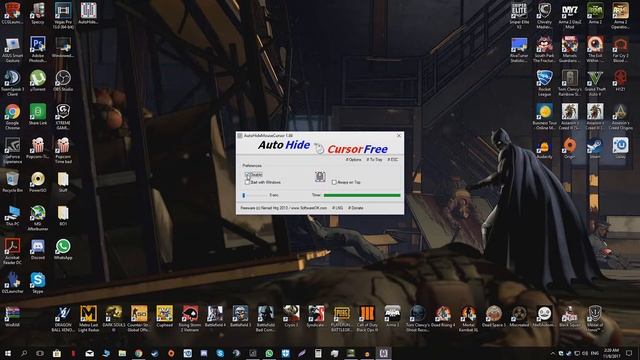Click the mouse icon in Preferences
Image resolution: width=640 pixels, height=360 pixels.
coord(320,176)
